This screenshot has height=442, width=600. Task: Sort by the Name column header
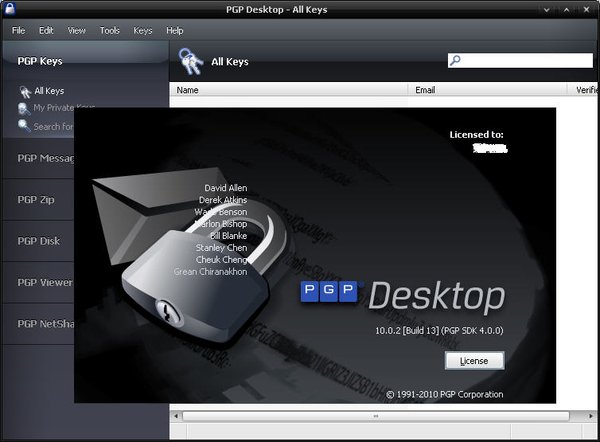click(289, 90)
